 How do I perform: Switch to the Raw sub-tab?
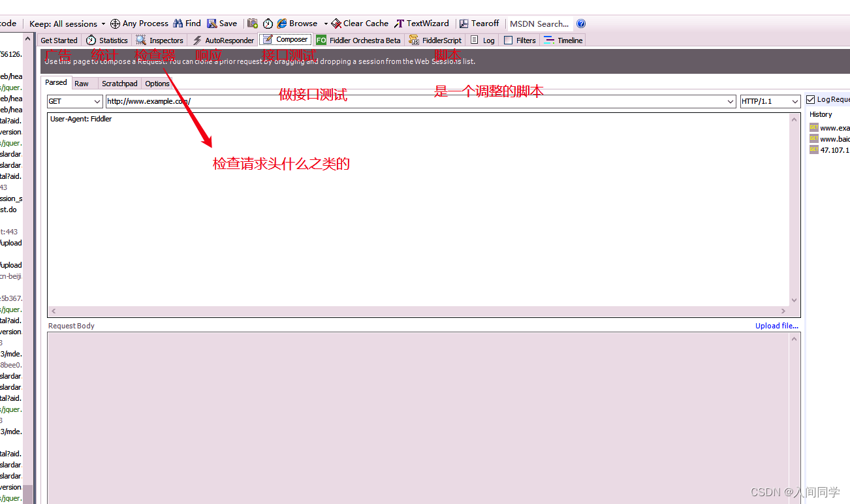click(x=82, y=84)
